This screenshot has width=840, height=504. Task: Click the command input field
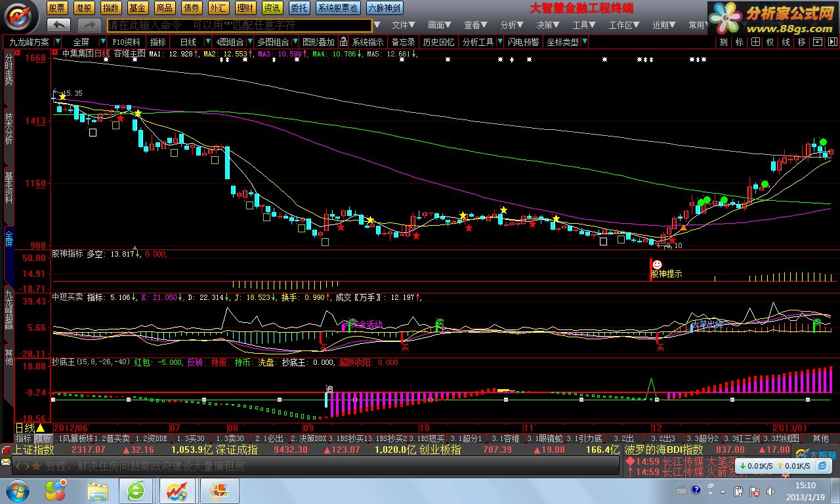pos(239,25)
